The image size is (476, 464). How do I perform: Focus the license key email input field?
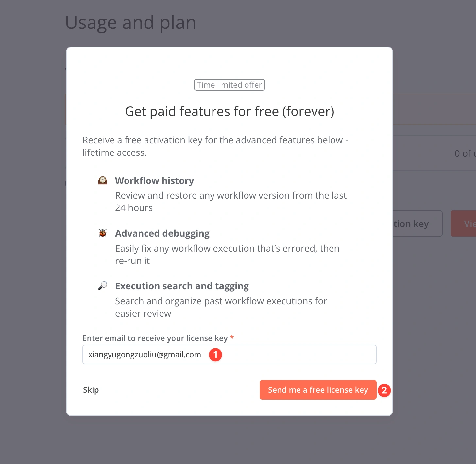click(288, 354)
